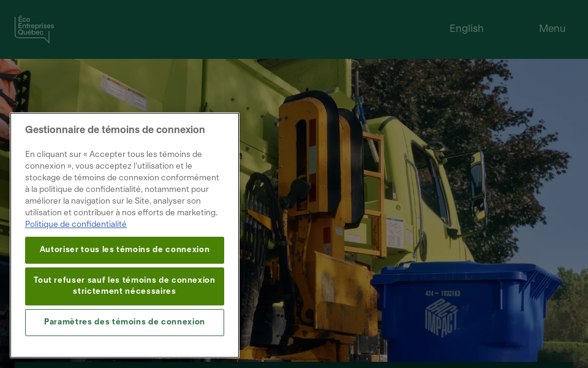Image resolution: width=588 pixels, height=368 pixels.
Task: Click the warning sticker on truck body
Action: [x=124, y=91]
